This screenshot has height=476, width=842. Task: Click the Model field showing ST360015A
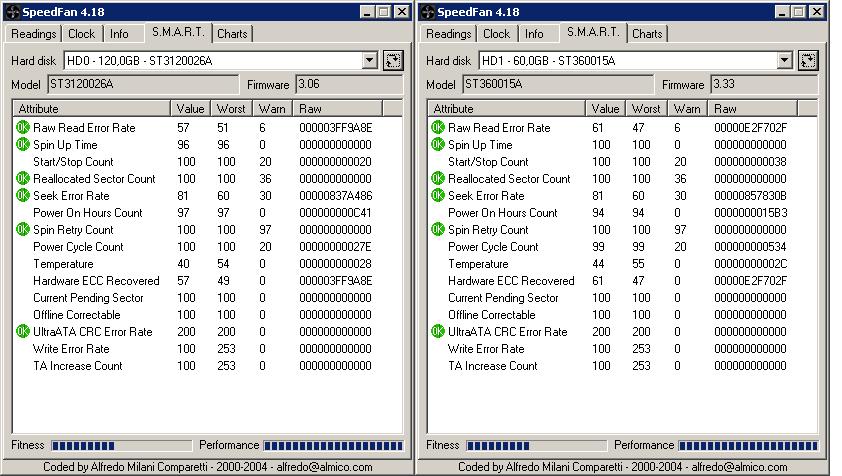(558, 84)
